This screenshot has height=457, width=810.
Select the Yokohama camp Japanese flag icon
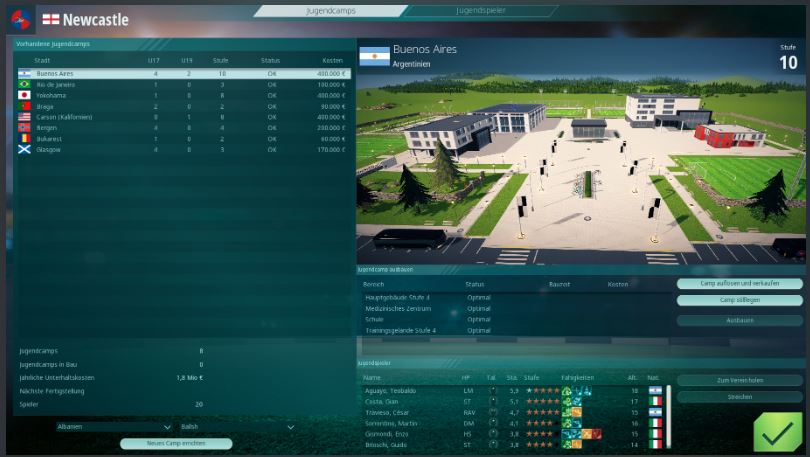(25, 95)
